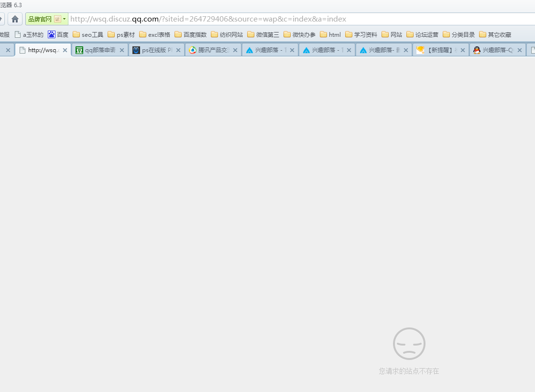Close the http://wsq tab
This screenshot has height=392, width=535.
pyautogui.click(x=65, y=50)
